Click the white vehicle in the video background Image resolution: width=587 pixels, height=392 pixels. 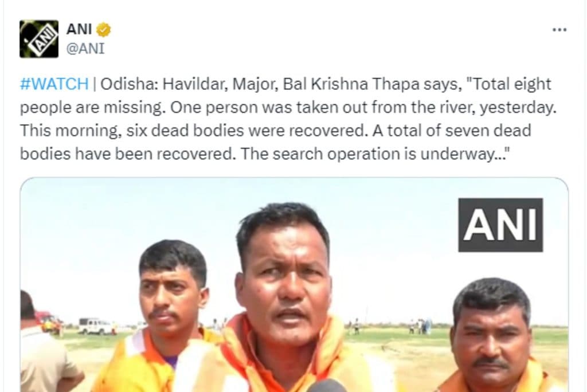point(95,326)
